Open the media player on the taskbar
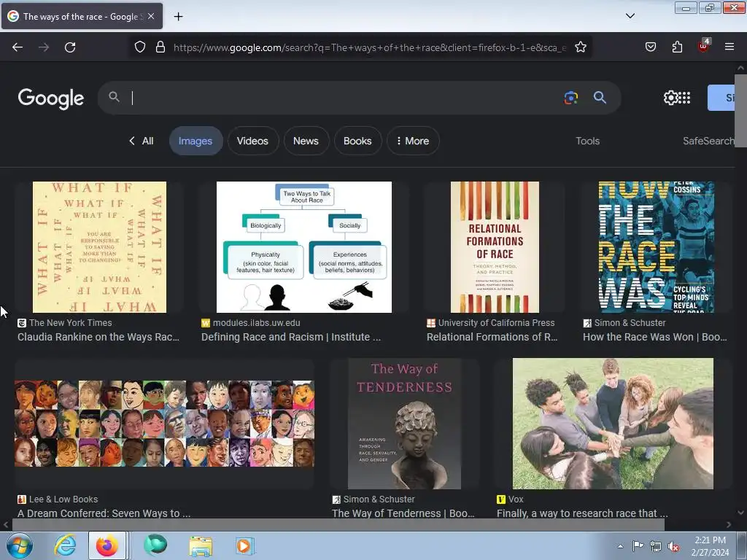The width and height of the screenshot is (747, 560). coord(244,546)
